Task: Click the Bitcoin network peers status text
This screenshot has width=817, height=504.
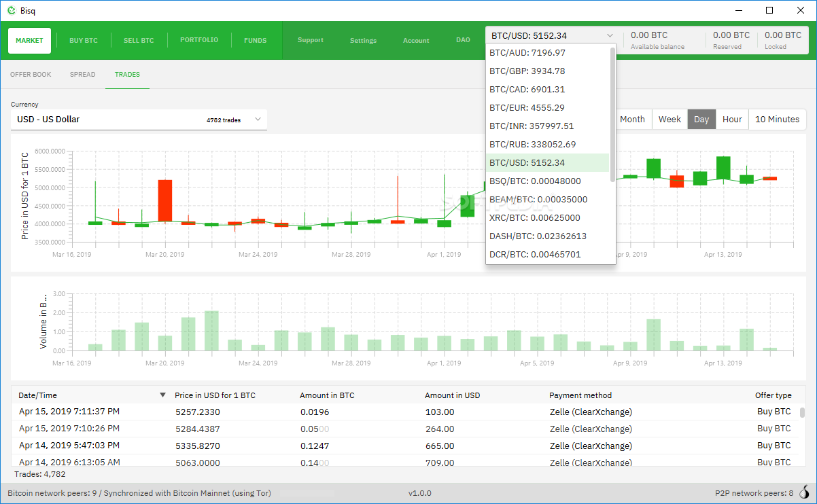Action: tap(139, 493)
